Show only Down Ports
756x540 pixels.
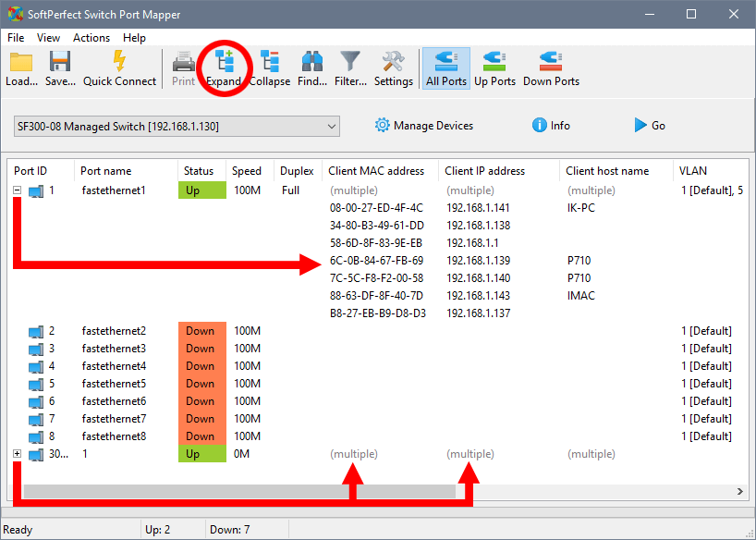click(x=551, y=68)
